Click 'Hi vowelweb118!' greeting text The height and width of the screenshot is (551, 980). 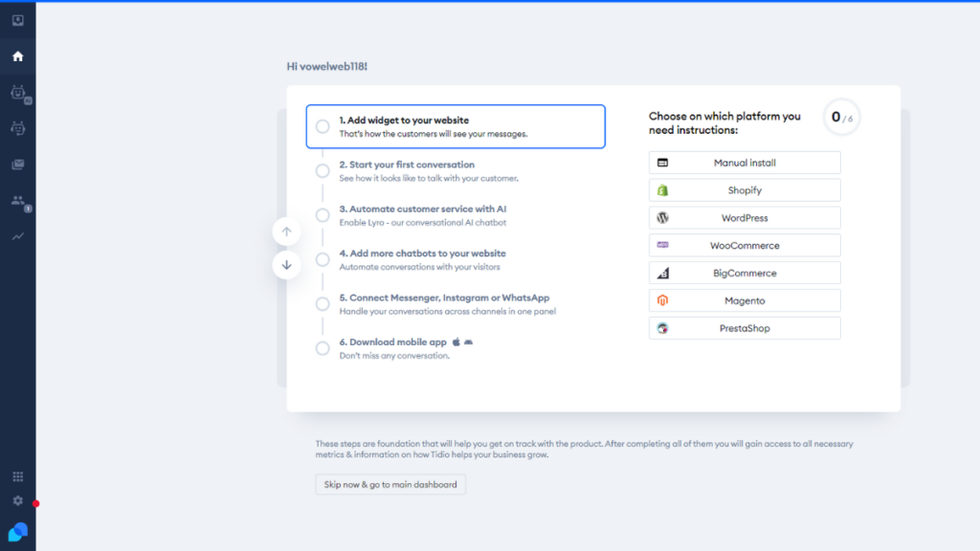click(x=327, y=66)
